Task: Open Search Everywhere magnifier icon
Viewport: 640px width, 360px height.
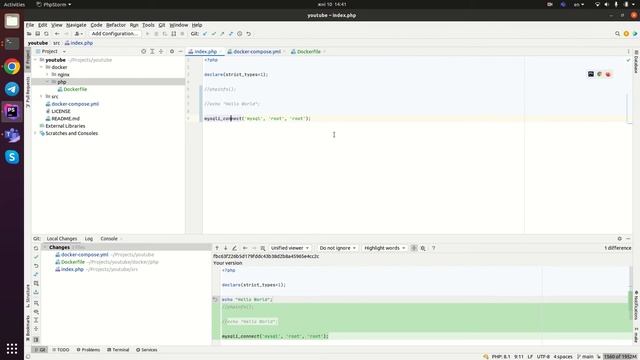Action: coord(617,34)
